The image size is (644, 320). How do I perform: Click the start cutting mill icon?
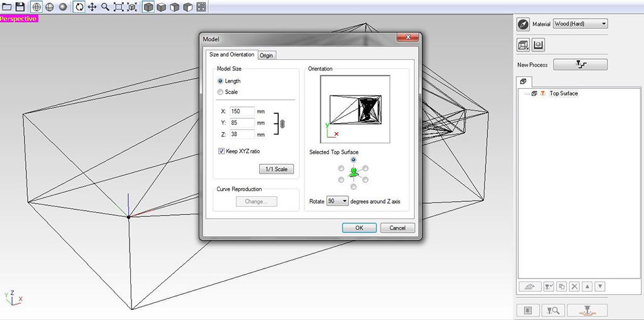tap(587, 310)
